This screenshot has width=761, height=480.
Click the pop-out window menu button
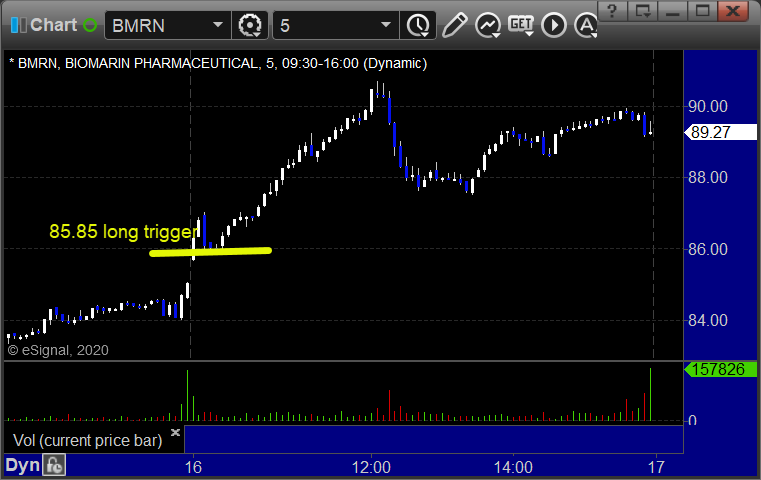(643, 10)
